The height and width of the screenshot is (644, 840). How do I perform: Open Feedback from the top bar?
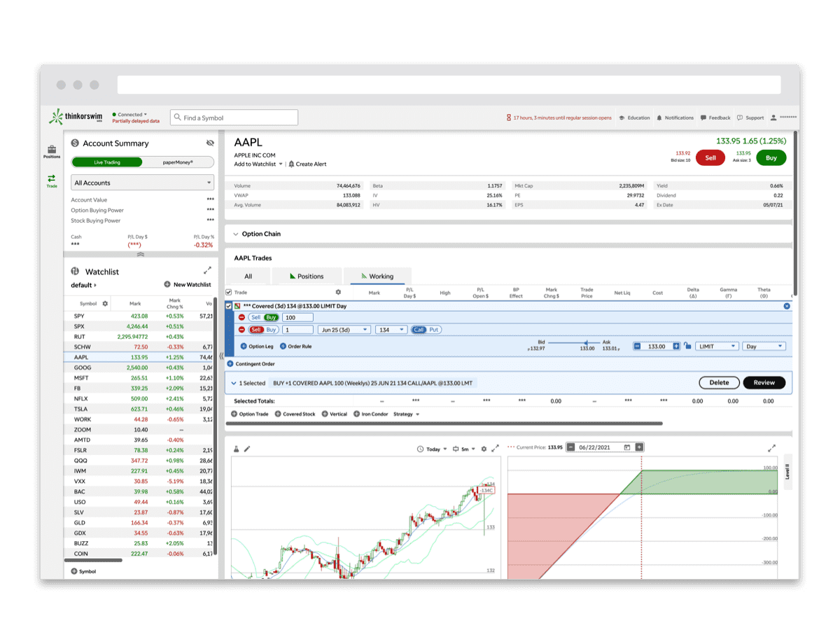point(715,118)
